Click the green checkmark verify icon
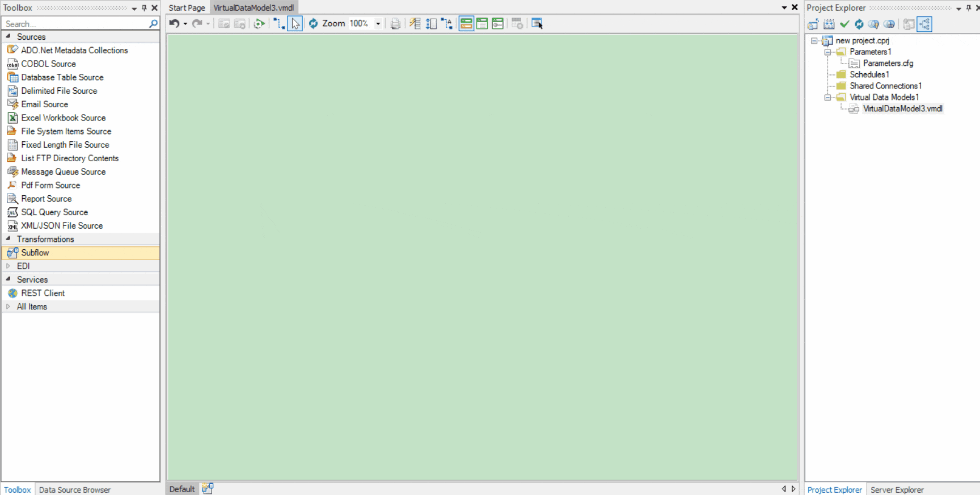980x495 pixels. (x=844, y=24)
